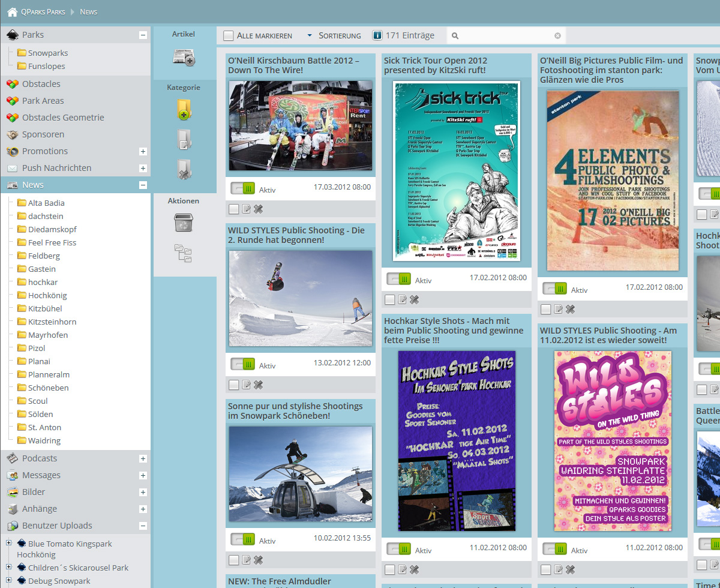Click the recycle bin icon under Aktionen
This screenshot has height=588, width=720.
point(184,223)
